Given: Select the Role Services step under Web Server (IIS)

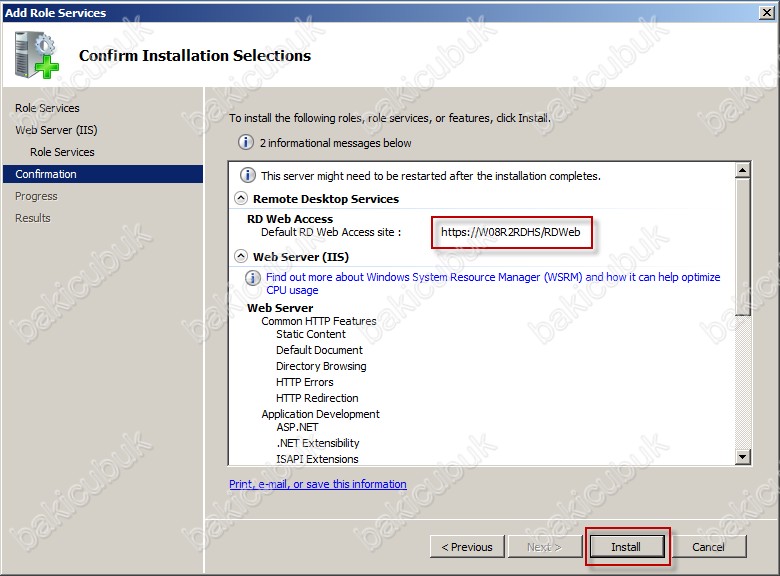Looking at the screenshot, I should click(x=62, y=152).
